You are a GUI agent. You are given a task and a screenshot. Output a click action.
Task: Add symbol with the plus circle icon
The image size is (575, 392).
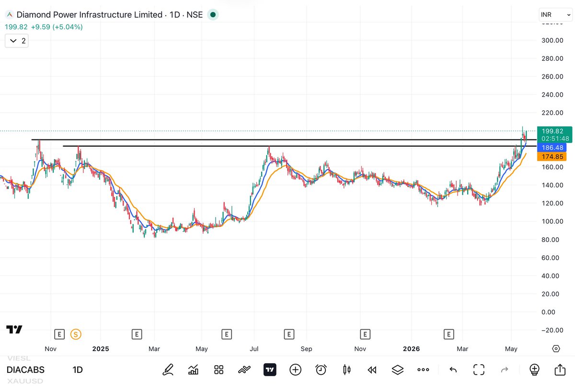point(295,369)
